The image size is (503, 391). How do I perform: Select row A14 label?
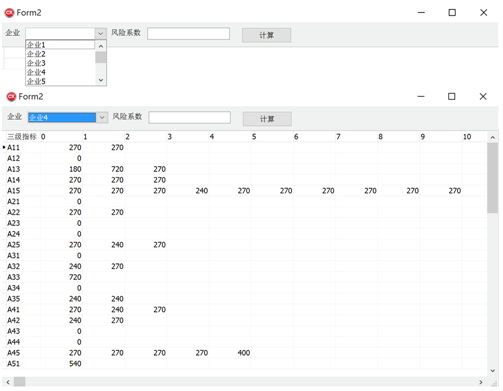click(13, 180)
